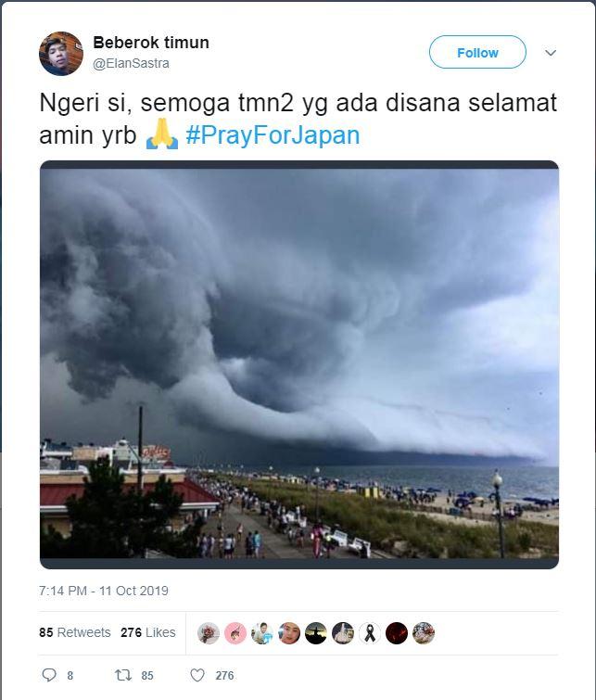Open the tweet options chevron menu
The height and width of the screenshot is (700, 596).
(x=551, y=53)
